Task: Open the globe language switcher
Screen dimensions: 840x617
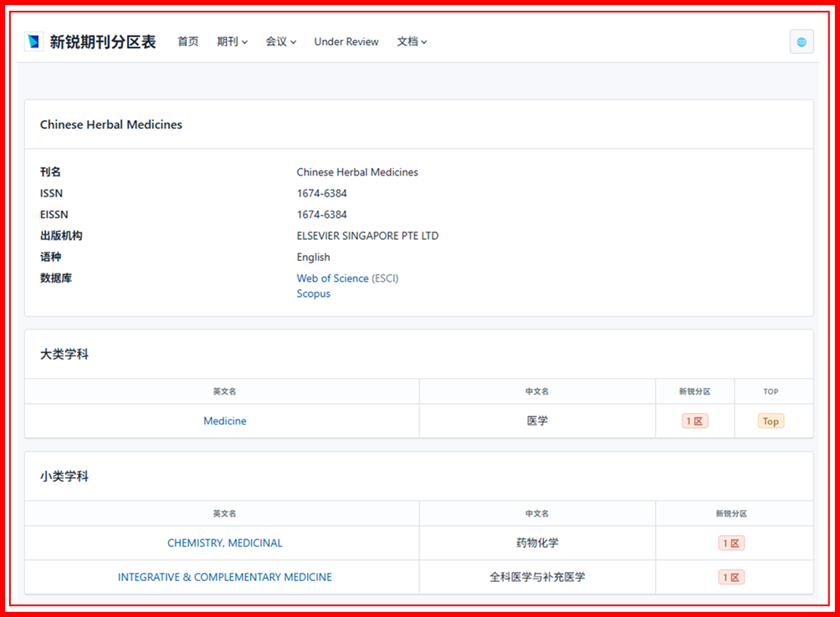Action: [x=801, y=42]
